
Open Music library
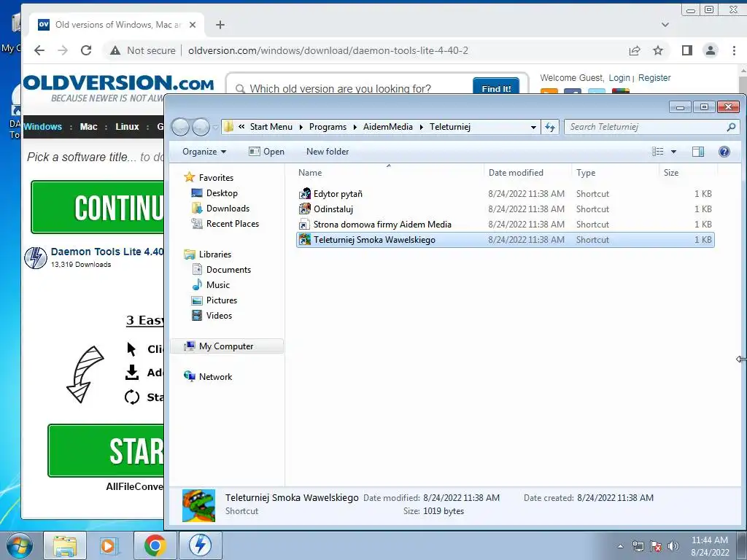[x=217, y=285]
